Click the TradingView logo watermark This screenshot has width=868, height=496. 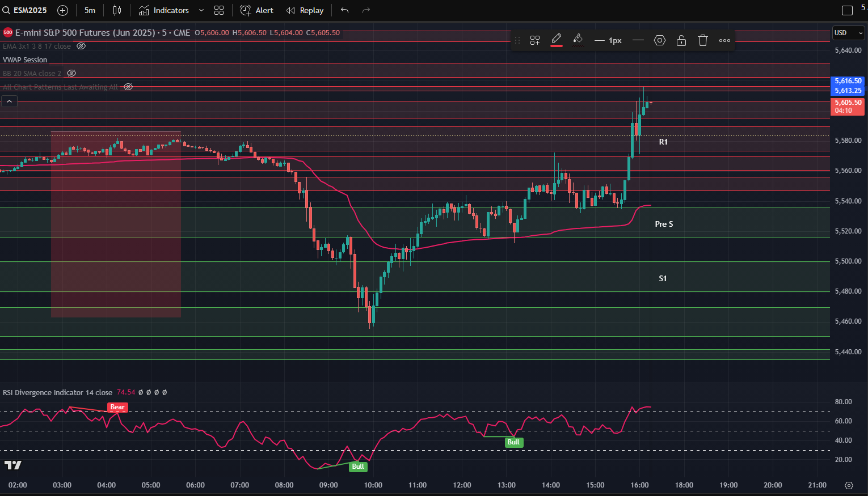pyautogui.click(x=12, y=465)
